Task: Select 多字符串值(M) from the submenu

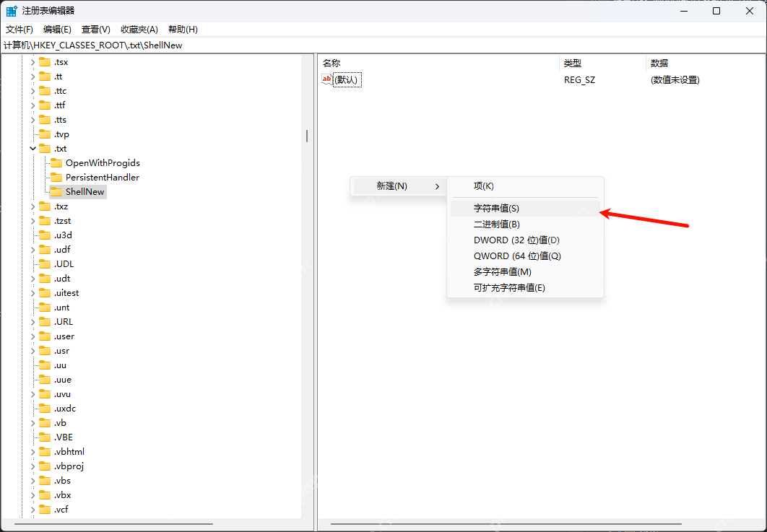Action: (x=525, y=272)
